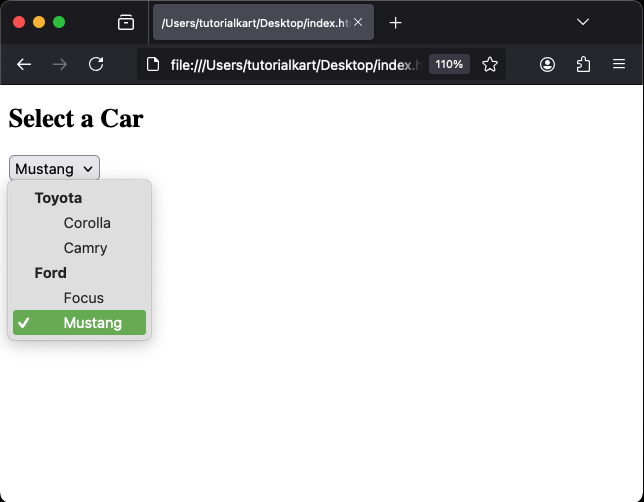Select the checked Mustang option
This screenshot has width=644, height=502.
coord(92,323)
